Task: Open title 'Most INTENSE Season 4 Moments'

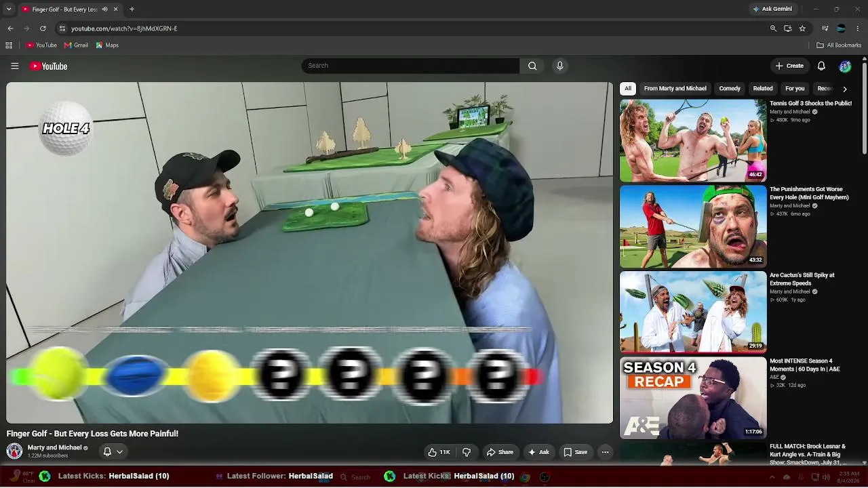Action: point(805,365)
